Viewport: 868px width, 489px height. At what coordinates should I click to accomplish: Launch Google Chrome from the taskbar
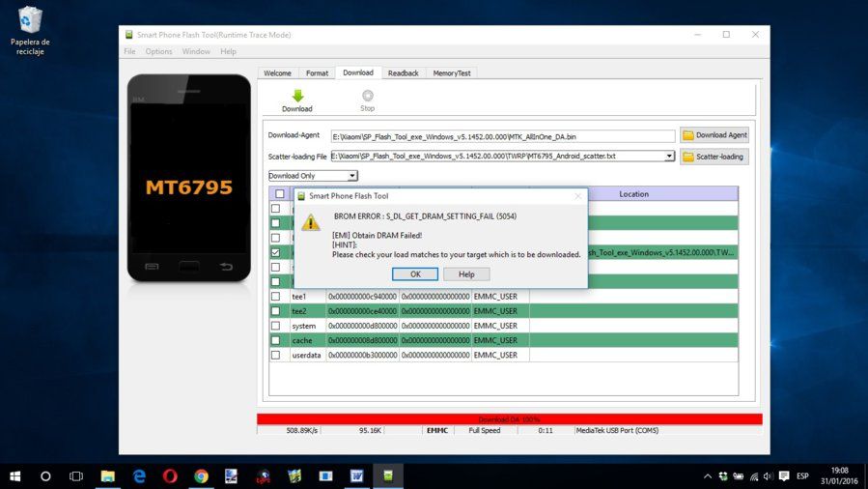(201, 475)
